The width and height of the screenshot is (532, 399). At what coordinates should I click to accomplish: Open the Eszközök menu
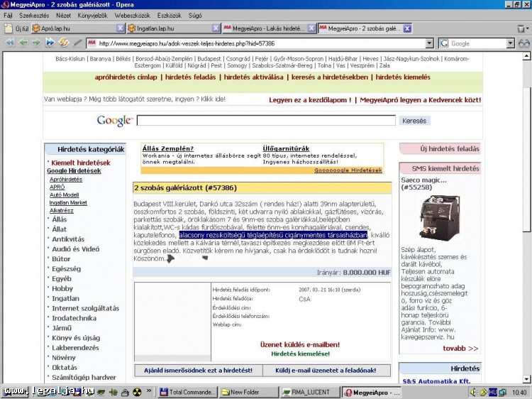pos(169,15)
